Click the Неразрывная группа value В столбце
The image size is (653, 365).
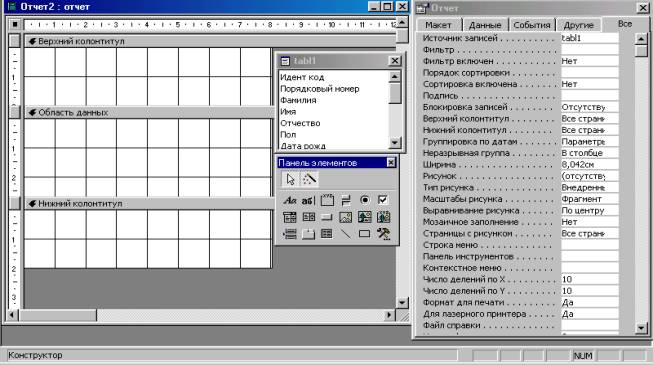(x=589, y=153)
